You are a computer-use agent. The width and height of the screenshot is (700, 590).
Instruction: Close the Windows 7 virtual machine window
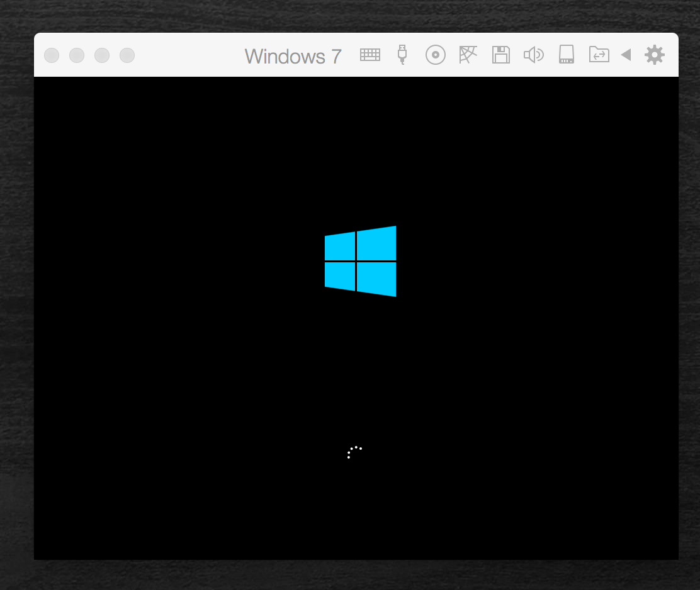[52, 55]
